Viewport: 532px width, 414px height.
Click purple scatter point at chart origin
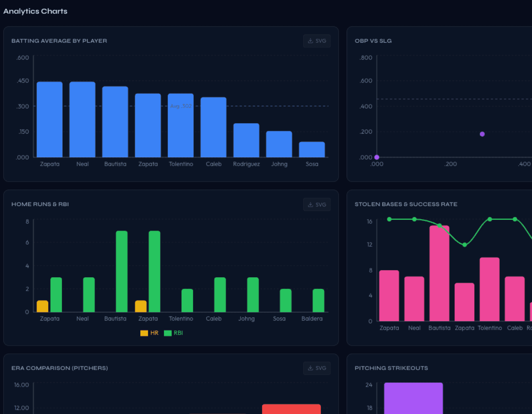(x=377, y=157)
